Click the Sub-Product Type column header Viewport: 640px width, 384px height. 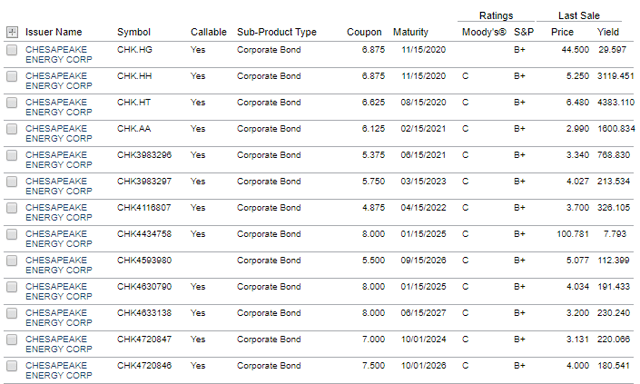pos(277,32)
